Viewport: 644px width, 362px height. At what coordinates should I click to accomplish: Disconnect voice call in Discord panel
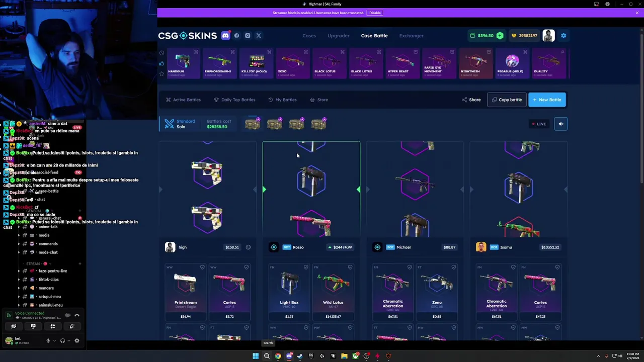pyautogui.click(x=77, y=316)
